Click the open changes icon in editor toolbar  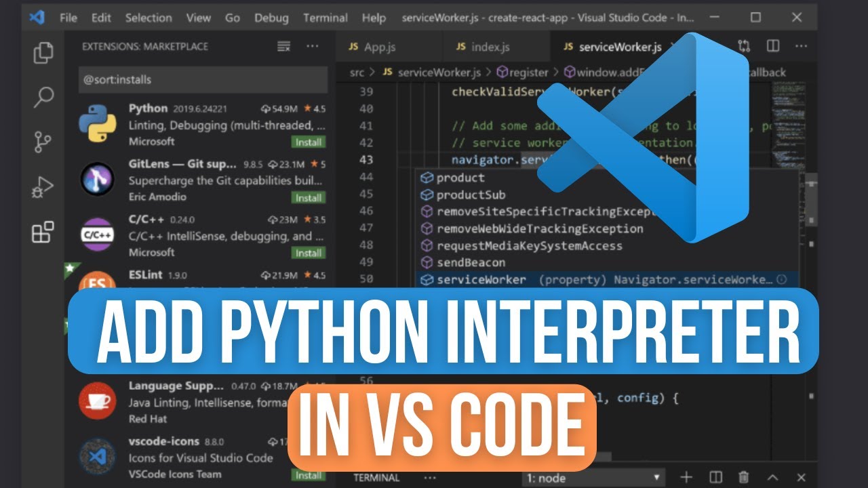[745, 46]
